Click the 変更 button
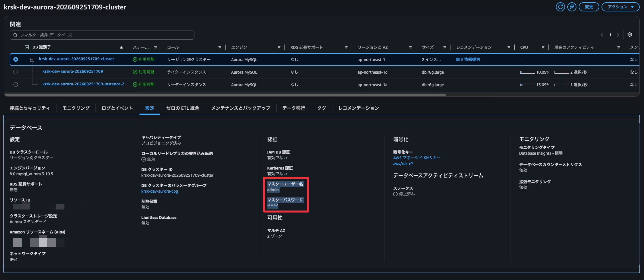Image resolution: width=644 pixels, height=280 pixels. coord(589,7)
